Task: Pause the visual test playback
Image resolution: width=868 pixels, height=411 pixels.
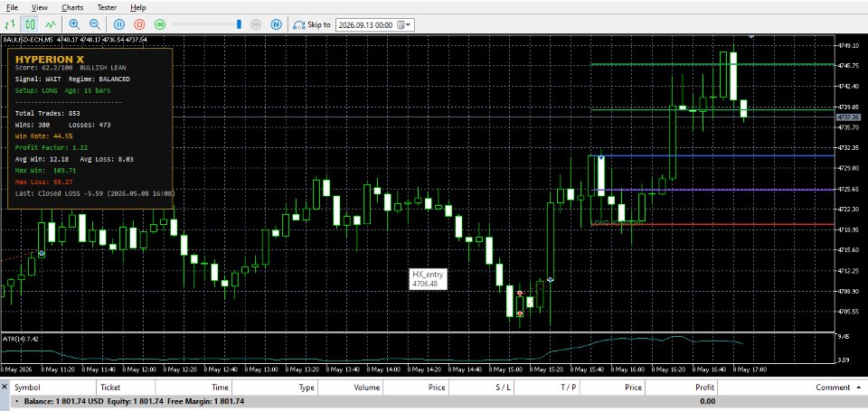Action: pyautogui.click(x=119, y=24)
